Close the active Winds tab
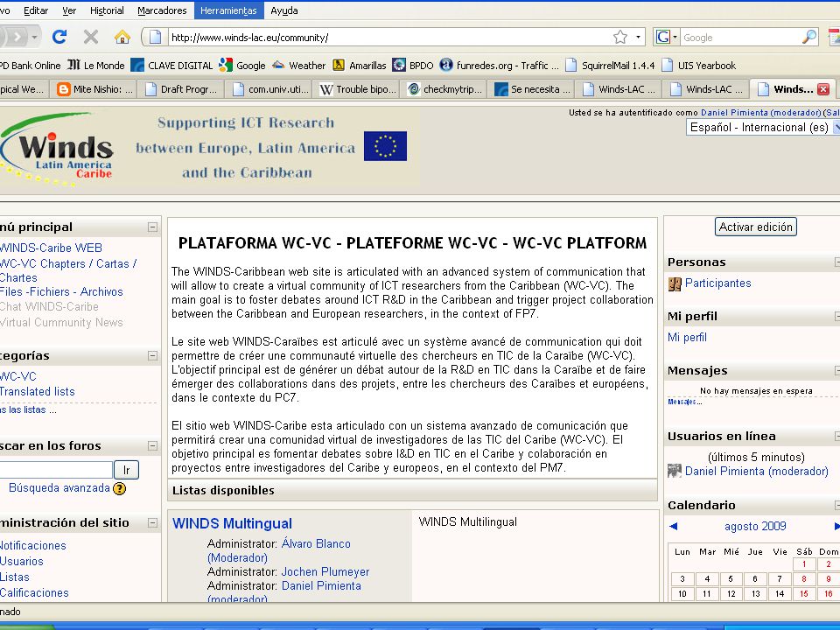 (823, 89)
